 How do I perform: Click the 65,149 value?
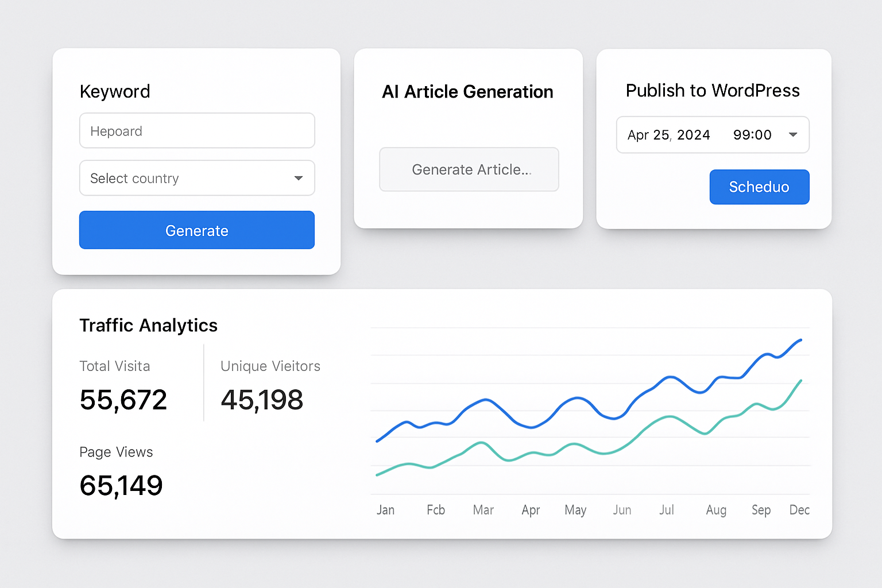pos(121,486)
